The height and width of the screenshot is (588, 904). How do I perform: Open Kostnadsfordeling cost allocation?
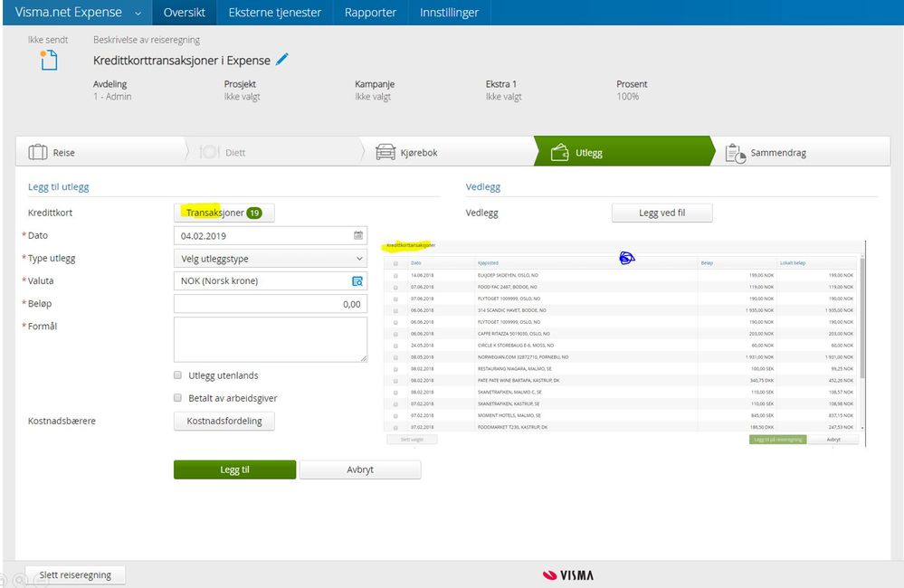click(x=224, y=421)
